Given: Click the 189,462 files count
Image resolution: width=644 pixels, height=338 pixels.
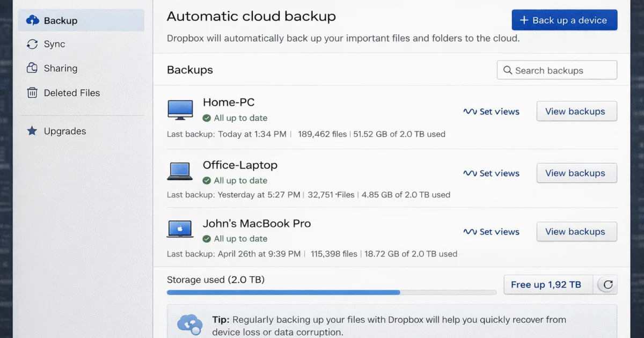Looking at the screenshot, I should coord(323,134).
